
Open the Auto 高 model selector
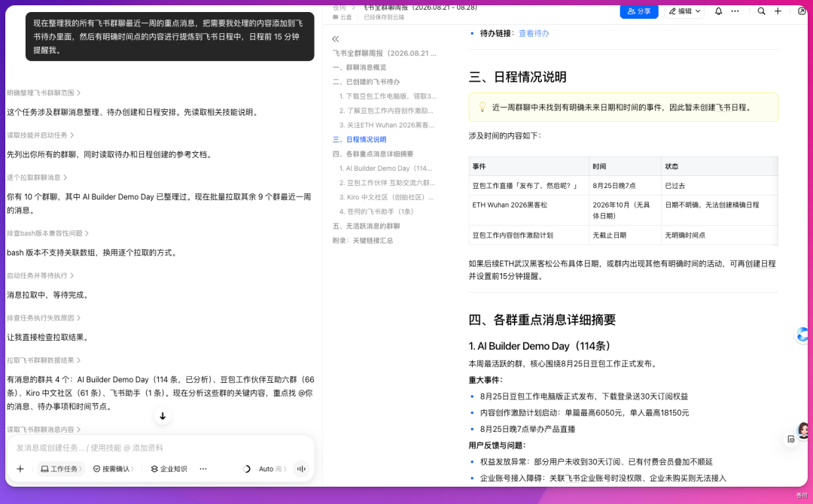(272, 469)
